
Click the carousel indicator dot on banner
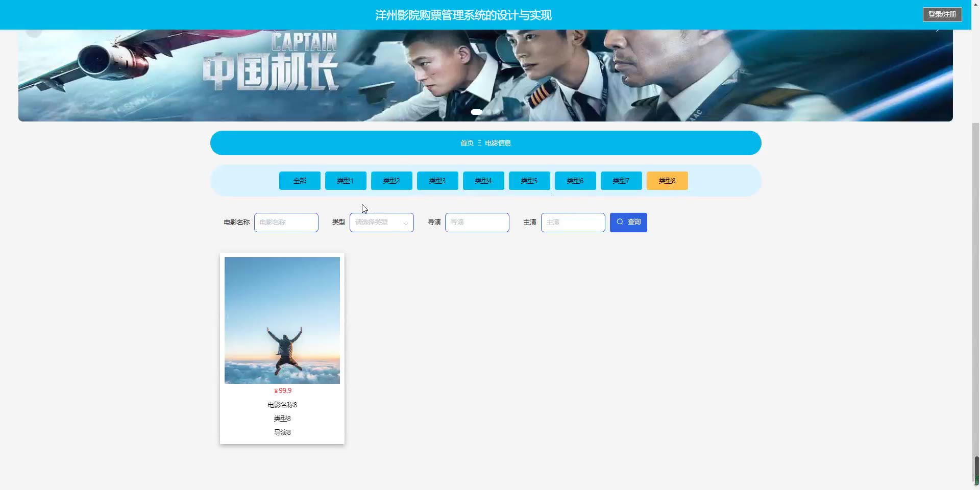tap(477, 112)
